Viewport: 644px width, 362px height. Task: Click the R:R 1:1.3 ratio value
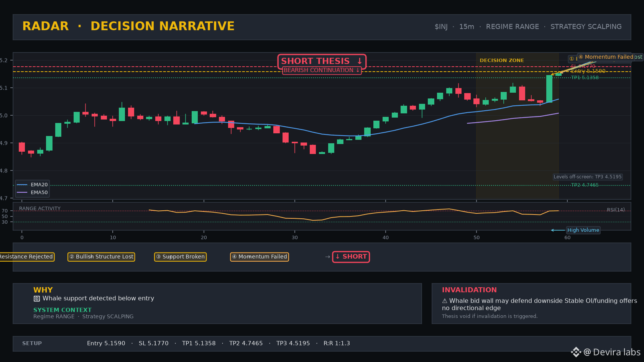(337, 344)
